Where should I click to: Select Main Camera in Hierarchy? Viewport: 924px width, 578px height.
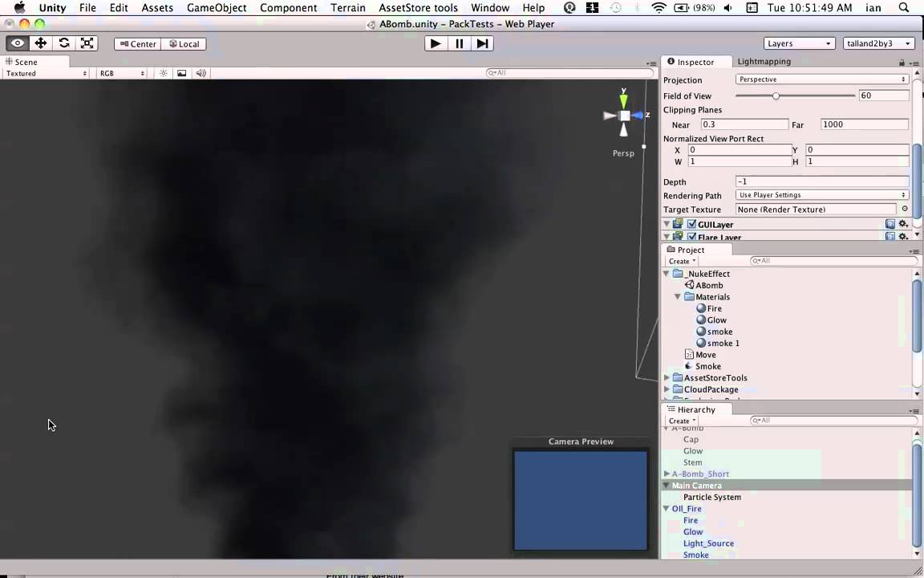[696, 486]
